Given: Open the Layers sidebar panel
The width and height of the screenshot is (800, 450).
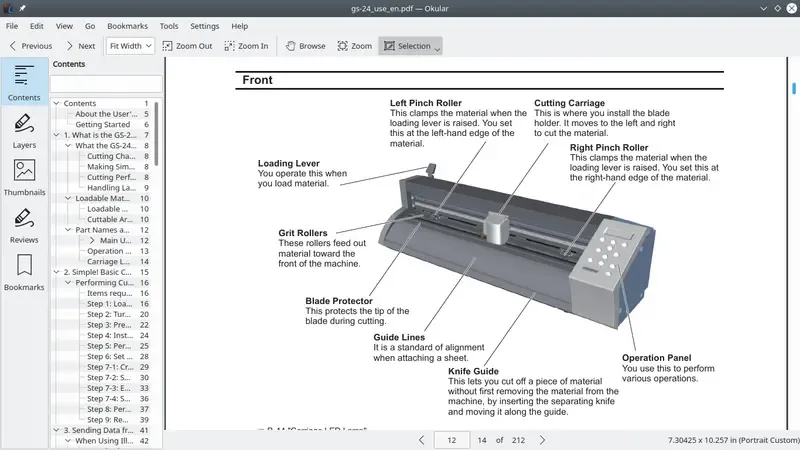Looking at the screenshot, I should (x=24, y=130).
